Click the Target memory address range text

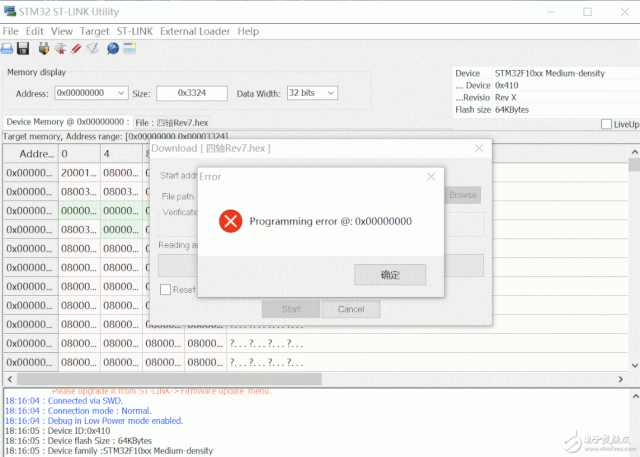tap(116, 136)
